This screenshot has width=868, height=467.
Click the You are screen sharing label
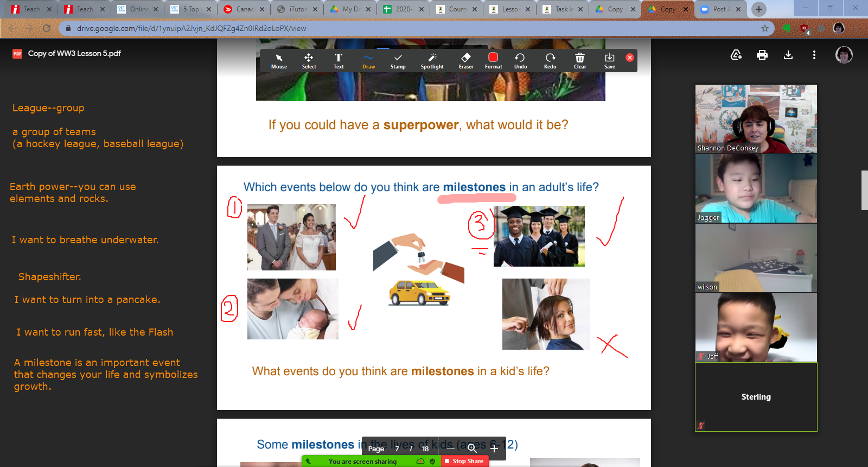coord(362,462)
